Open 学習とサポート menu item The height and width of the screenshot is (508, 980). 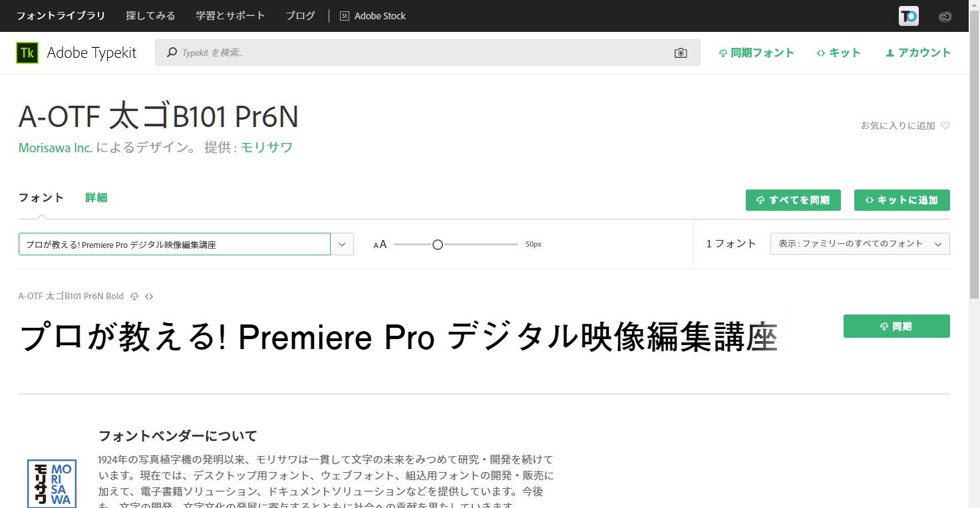[x=230, y=16]
